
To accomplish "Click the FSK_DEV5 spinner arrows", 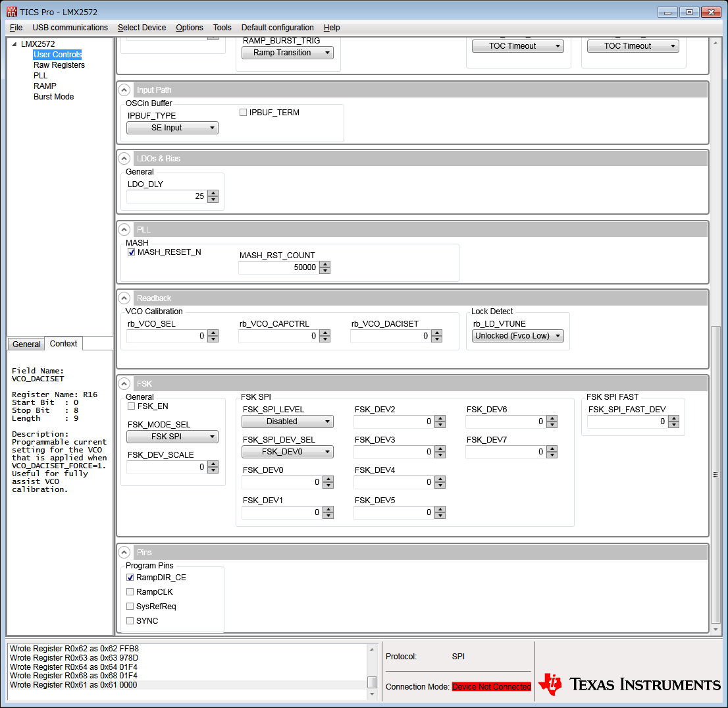I will point(440,512).
